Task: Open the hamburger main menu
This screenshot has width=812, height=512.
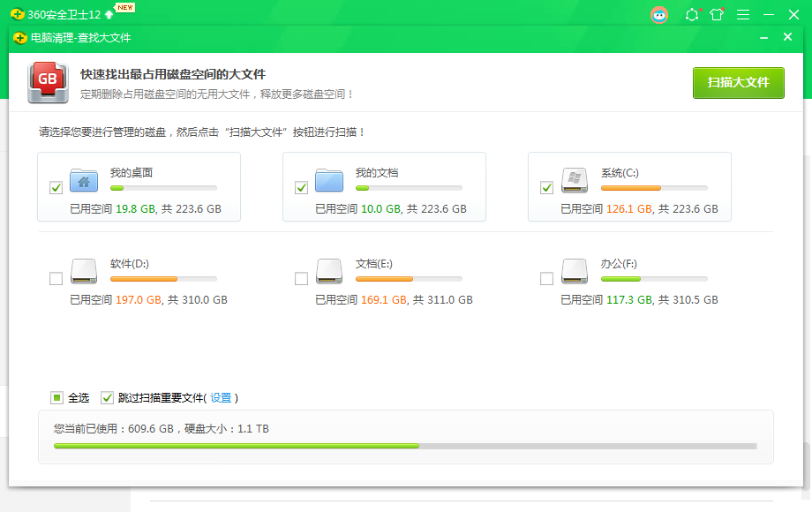Action: 743,15
